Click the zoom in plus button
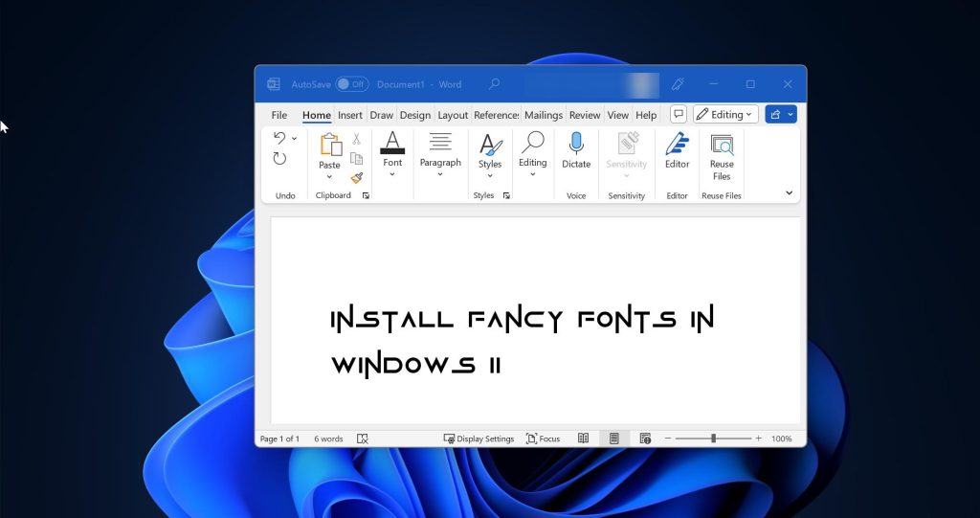The height and width of the screenshot is (518, 980). pos(758,439)
